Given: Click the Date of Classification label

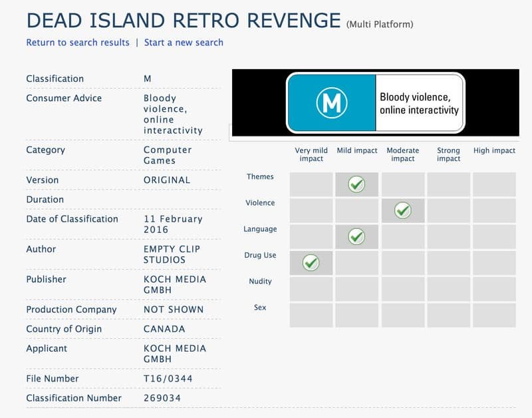Looking at the screenshot, I should coord(72,219).
